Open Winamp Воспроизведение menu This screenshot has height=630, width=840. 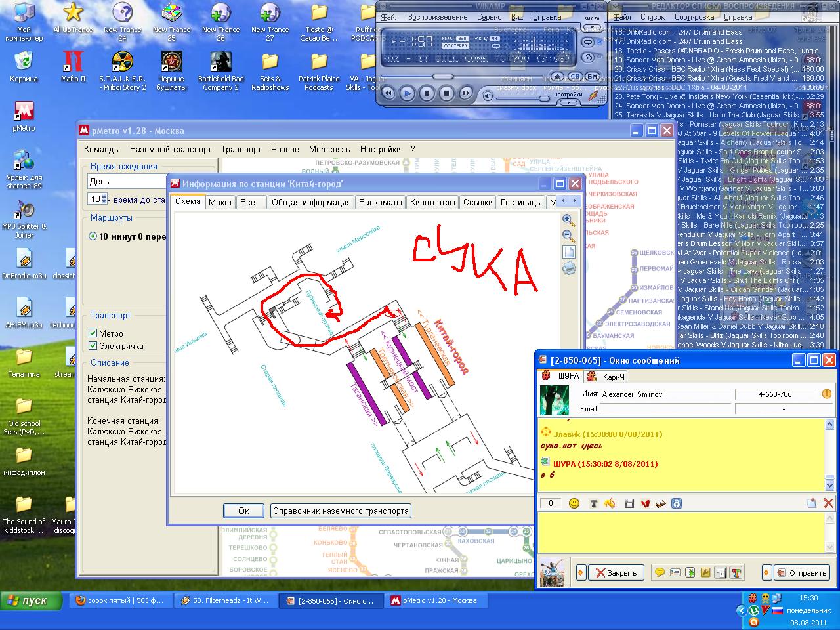pyautogui.click(x=438, y=17)
